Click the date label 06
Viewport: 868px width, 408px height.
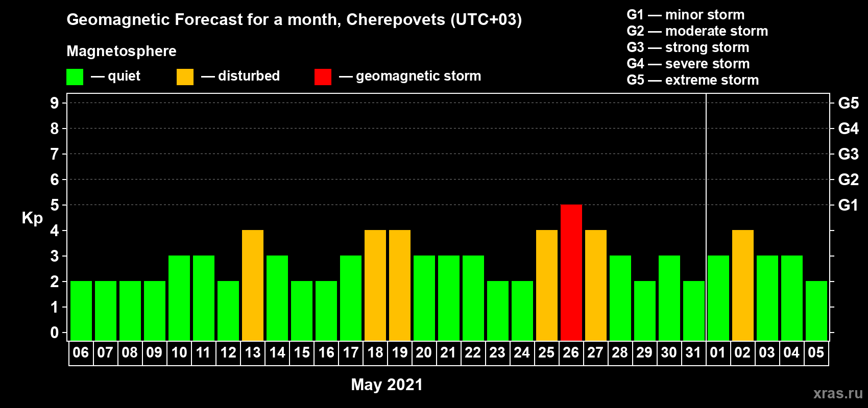81,353
